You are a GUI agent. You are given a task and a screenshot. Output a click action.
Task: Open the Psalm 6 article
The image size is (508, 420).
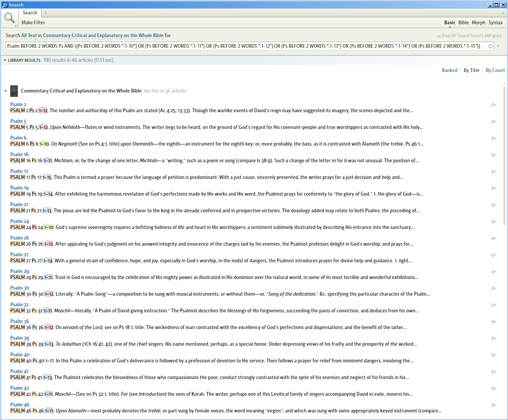coord(18,138)
